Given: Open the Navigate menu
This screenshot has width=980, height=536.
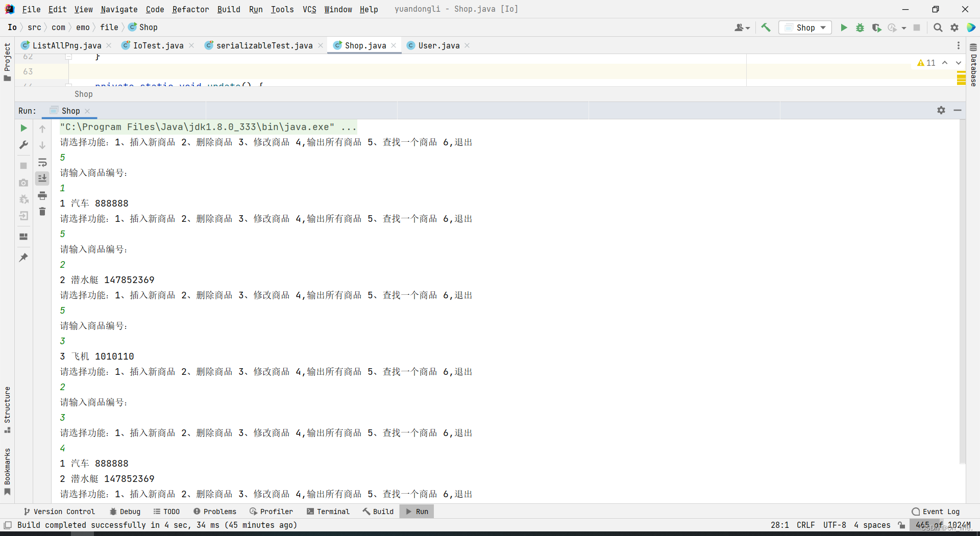Looking at the screenshot, I should click(119, 9).
